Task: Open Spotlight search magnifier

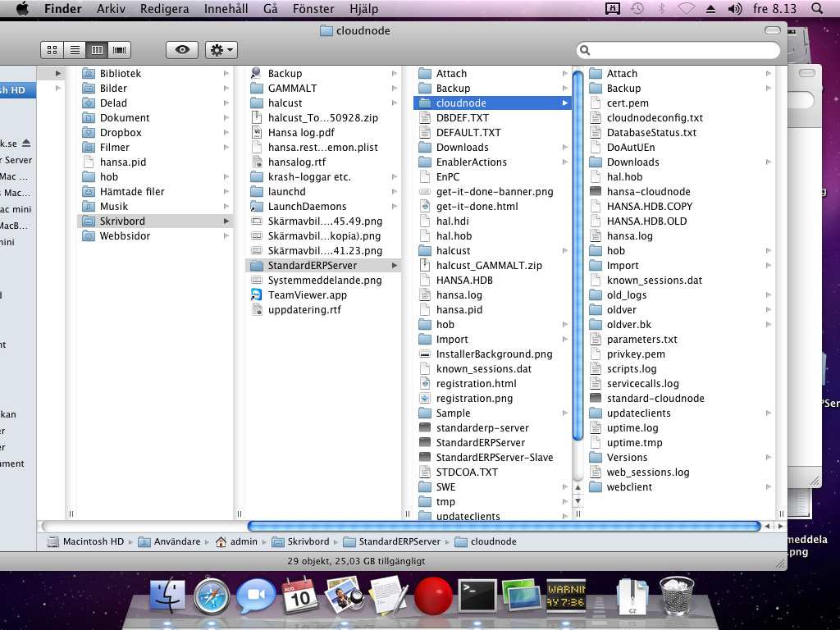Action: 817,8
